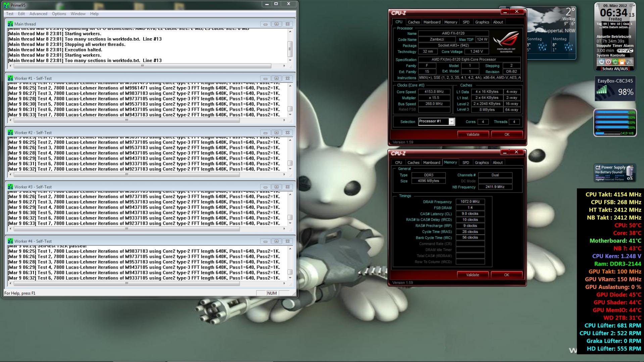Select the Balanced power plan
Image resolution: width=644 pixels, height=362 pixels.
[610, 179]
